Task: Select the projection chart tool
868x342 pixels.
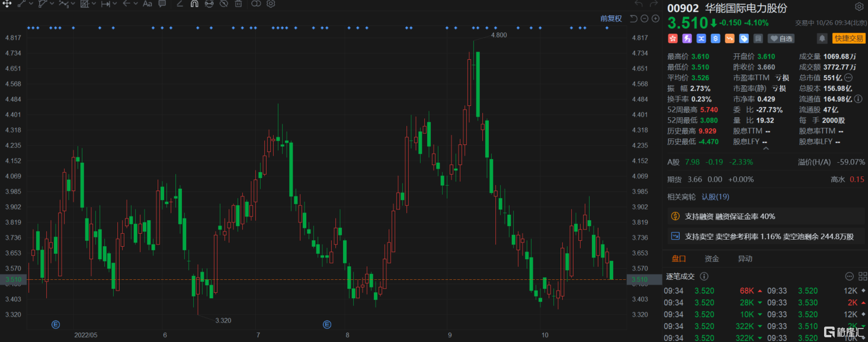Action: [85, 4]
